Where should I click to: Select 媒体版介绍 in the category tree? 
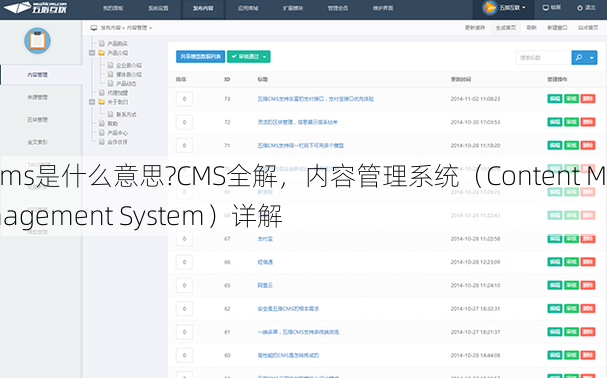[129, 74]
